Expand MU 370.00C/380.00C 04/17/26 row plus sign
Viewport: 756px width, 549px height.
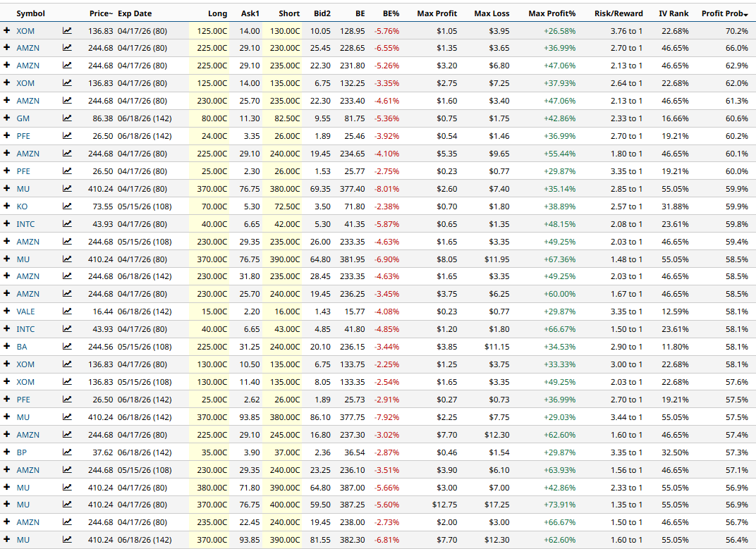(7, 188)
